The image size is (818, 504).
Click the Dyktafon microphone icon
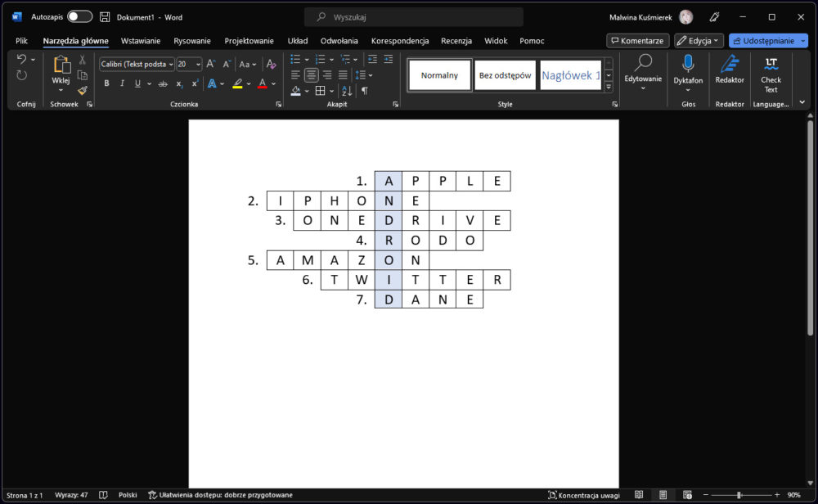(x=688, y=64)
